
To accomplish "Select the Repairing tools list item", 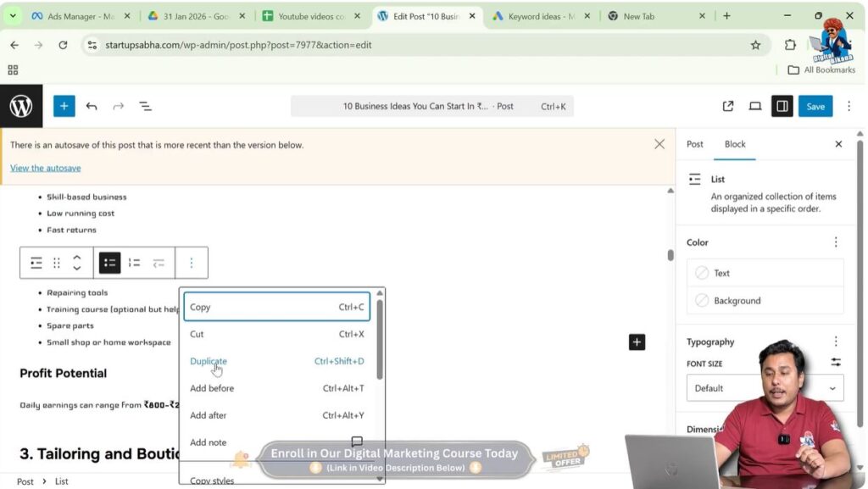I will pos(77,292).
